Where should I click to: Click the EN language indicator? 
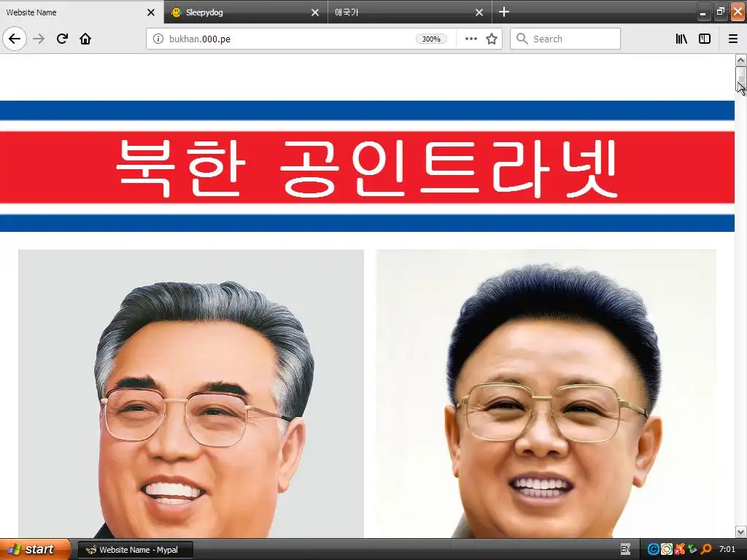click(x=625, y=550)
